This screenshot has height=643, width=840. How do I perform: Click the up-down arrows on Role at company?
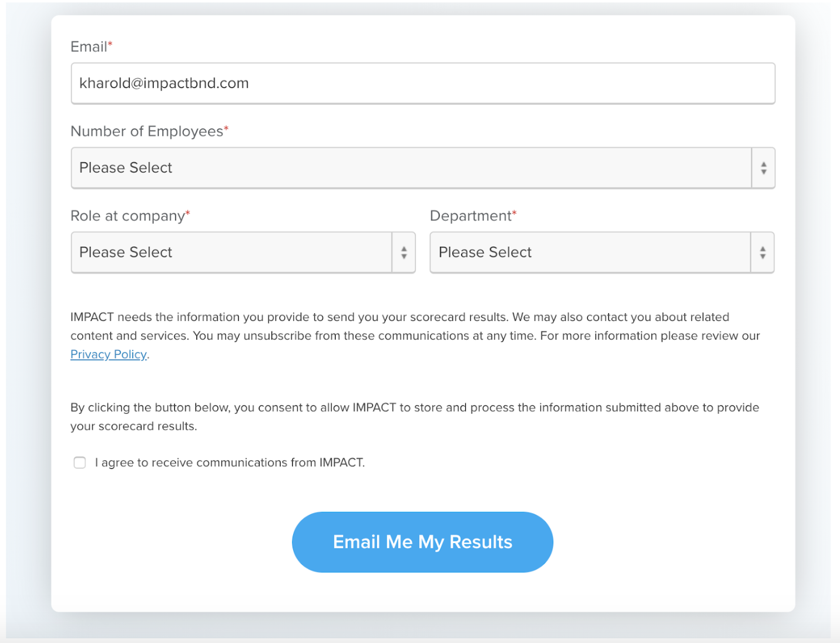tap(404, 253)
